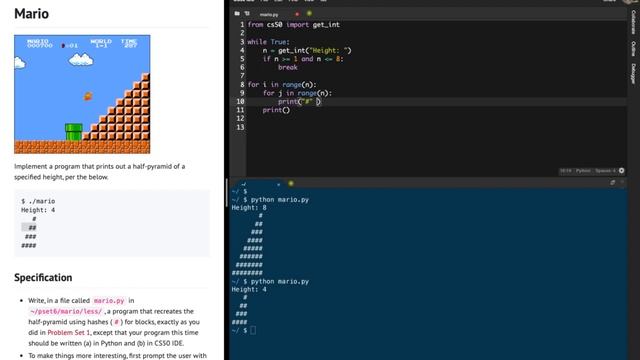This screenshot has width=640, height=360.
Task: Click the empty print() call on line 11
Action: [x=276, y=110]
